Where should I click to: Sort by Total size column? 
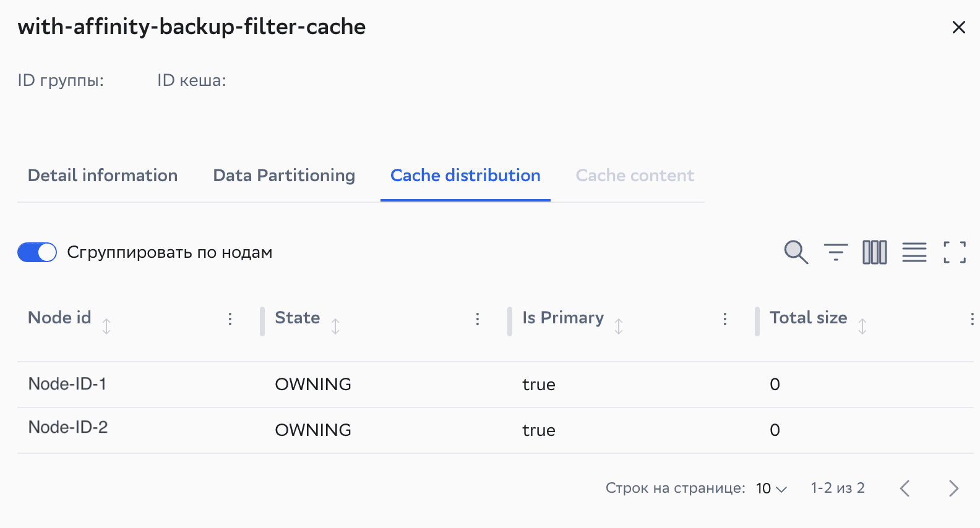point(862,326)
